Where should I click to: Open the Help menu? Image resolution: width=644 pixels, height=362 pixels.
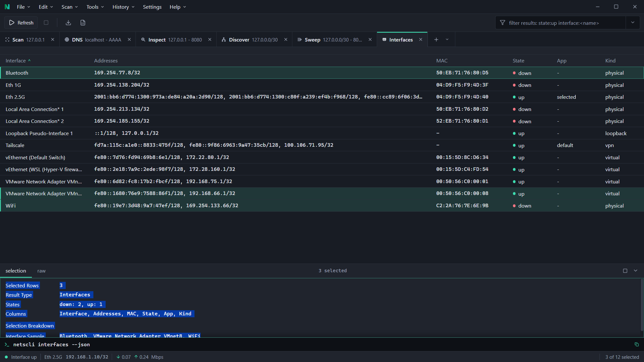(178, 7)
